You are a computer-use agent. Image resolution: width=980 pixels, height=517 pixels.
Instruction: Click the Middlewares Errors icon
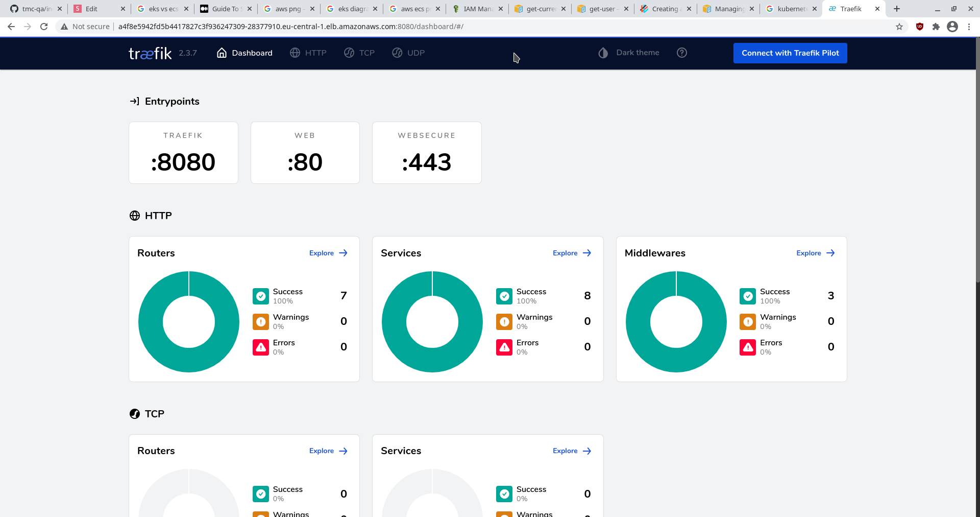pos(748,347)
